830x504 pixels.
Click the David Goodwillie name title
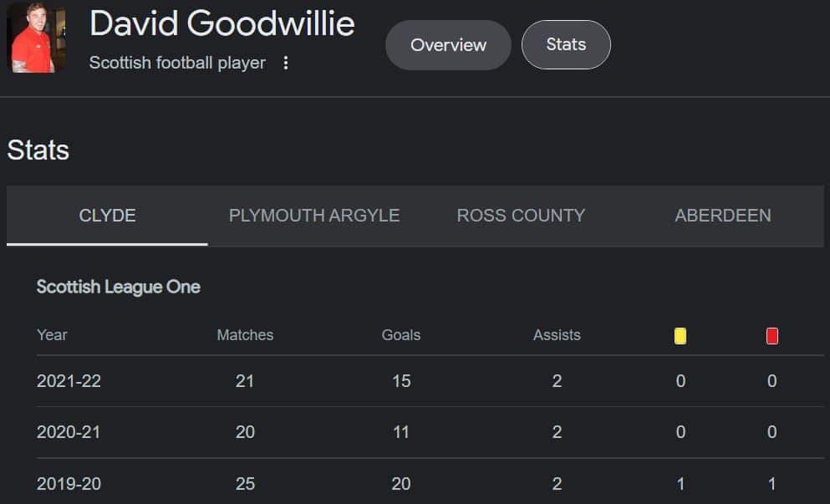[x=222, y=24]
